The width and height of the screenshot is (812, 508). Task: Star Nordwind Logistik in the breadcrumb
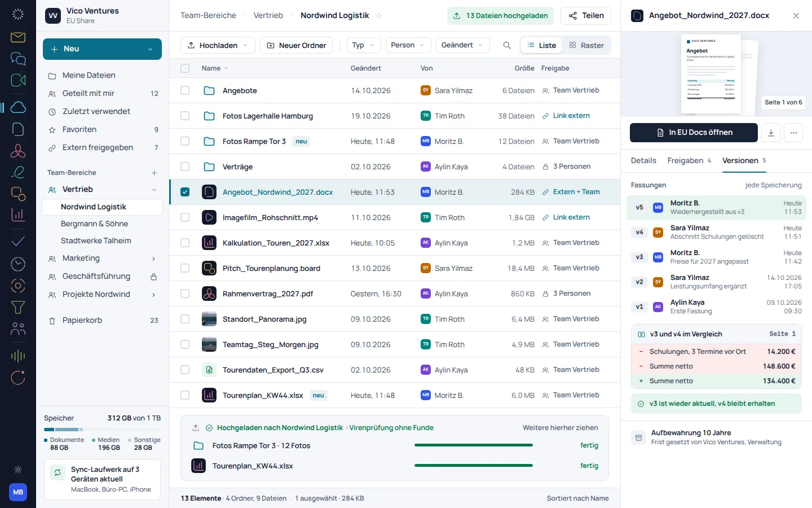379,16
